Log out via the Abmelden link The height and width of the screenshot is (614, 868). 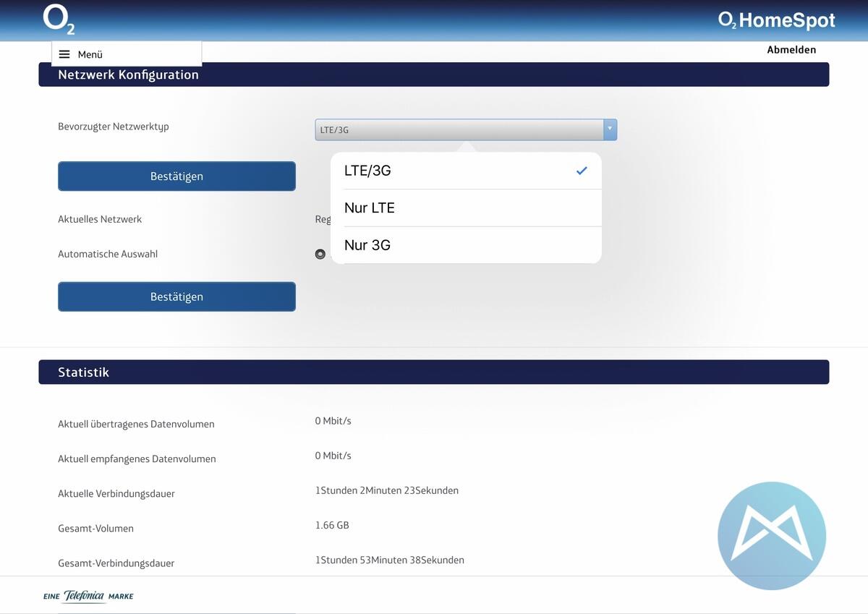pyautogui.click(x=791, y=50)
